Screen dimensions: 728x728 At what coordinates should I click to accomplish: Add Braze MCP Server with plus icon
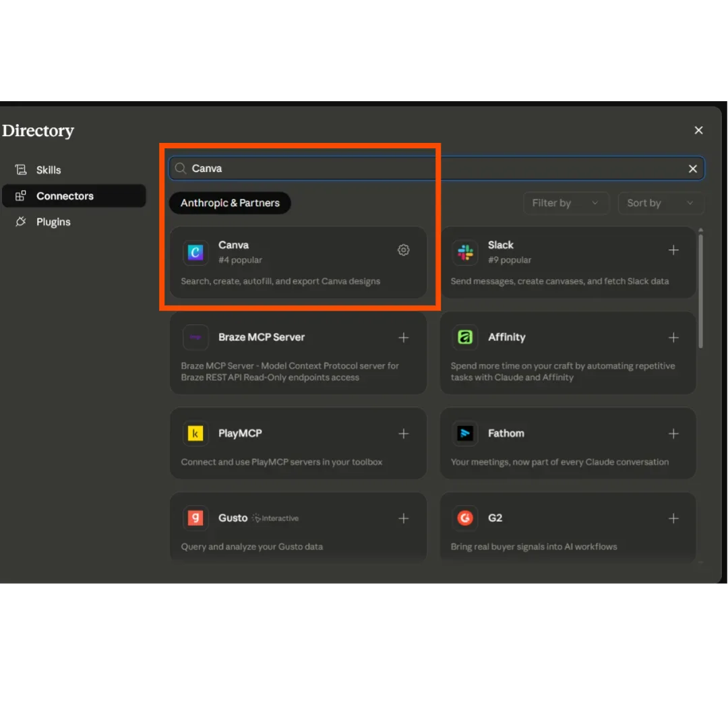(403, 337)
